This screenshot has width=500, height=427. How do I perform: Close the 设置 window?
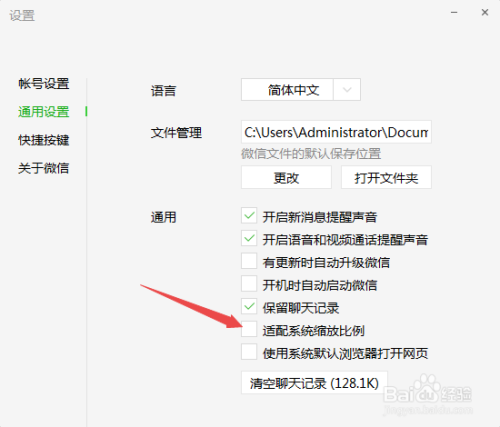point(485,12)
